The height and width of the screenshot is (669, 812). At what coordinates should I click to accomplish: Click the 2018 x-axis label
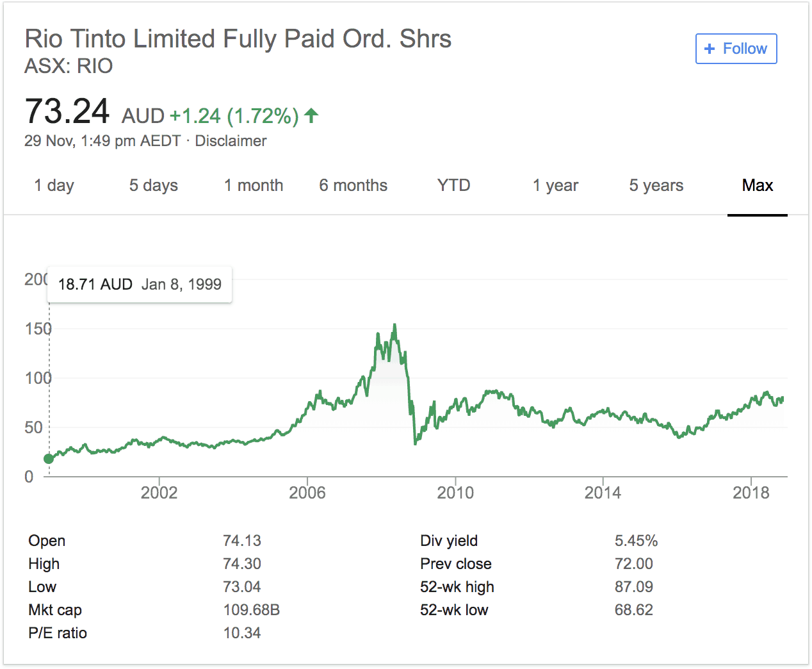tap(751, 492)
